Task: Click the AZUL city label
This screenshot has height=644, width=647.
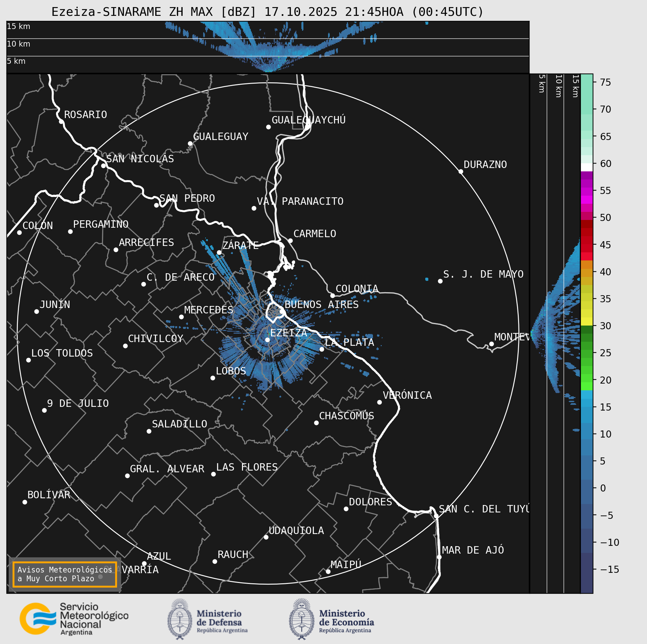Action: pyautogui.click(x=159, y=556)
